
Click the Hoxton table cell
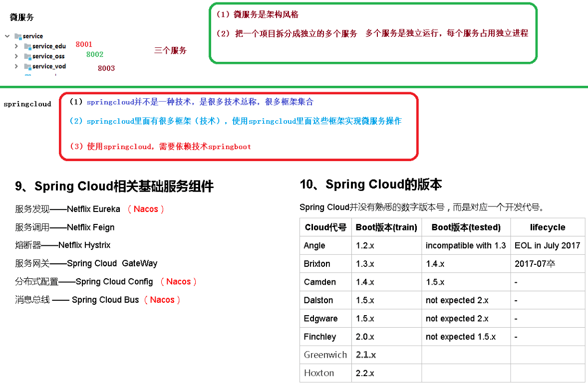click(325, 373)
